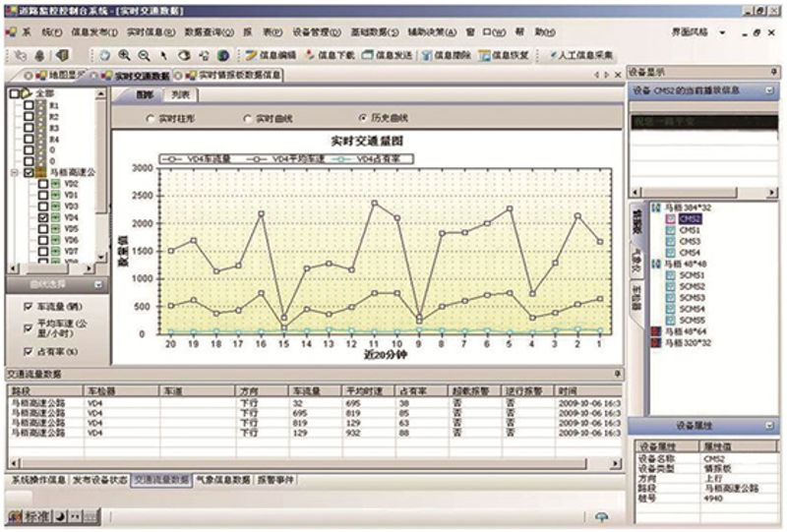787x532 pixels.
Task: Switch to the 列表 tab
Action: (x=180, y=95)
